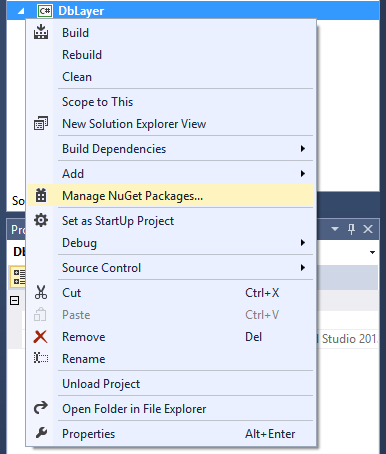Click the wrench Properties icon
The height and width of the screenshot is (454, 386).
(x=41, y=433)
